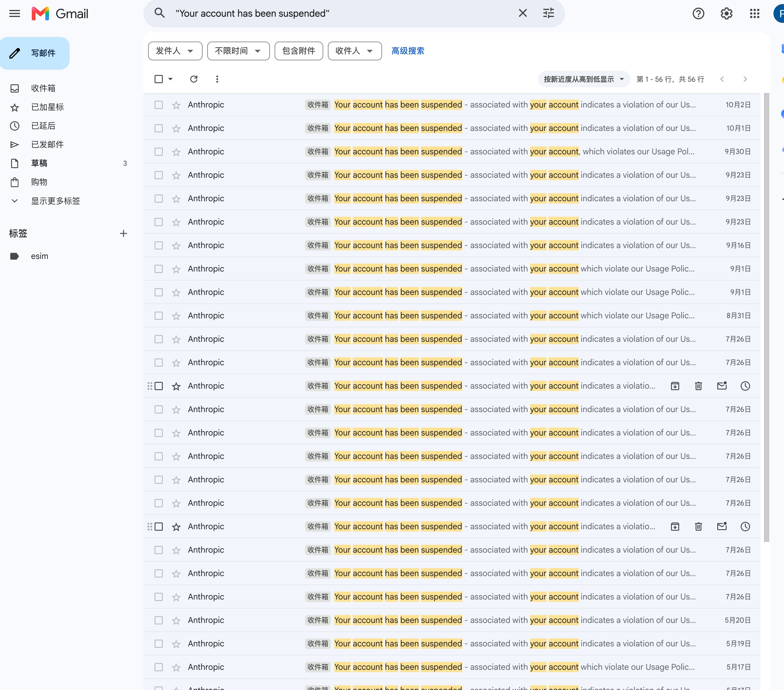Star the Anthropic email dated 10月2日
The width and height of the screenshot is (784, 690).
pos(176,105)
